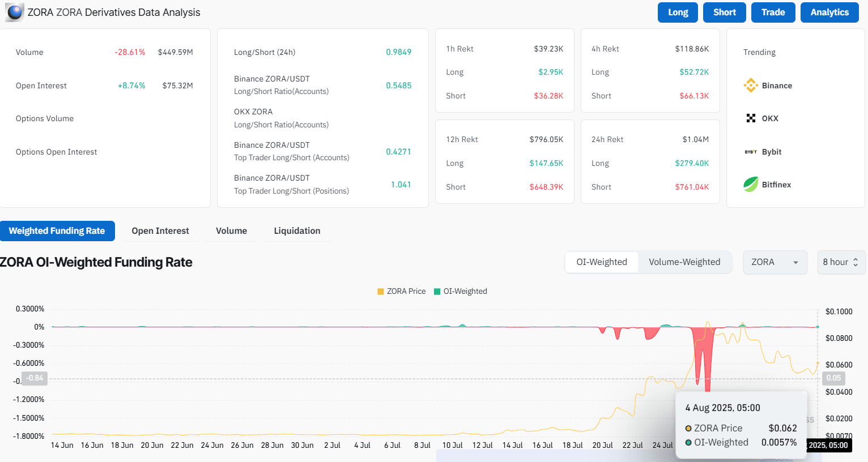Click the Trade button
The height and width of the screenshot is (462, 868).
(773, 12)
